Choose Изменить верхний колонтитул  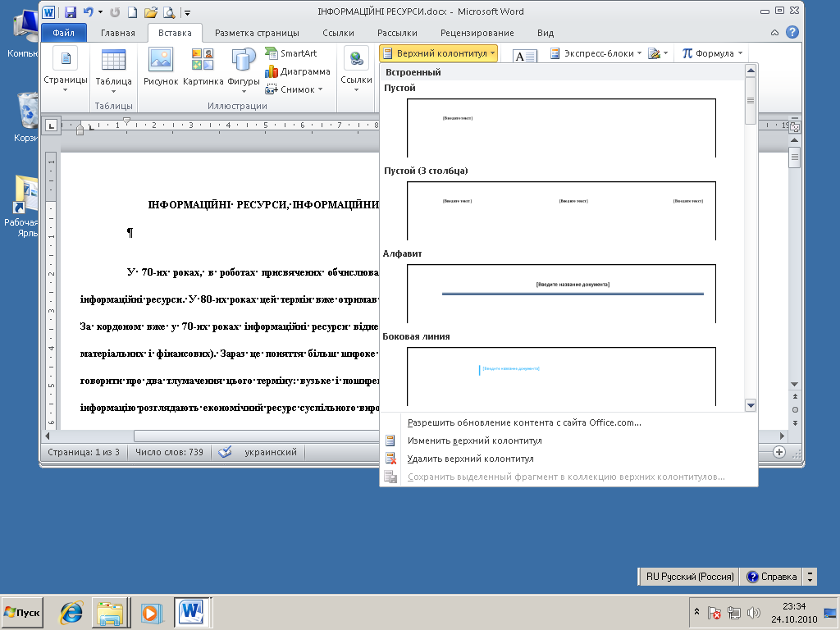pos(568,441)
